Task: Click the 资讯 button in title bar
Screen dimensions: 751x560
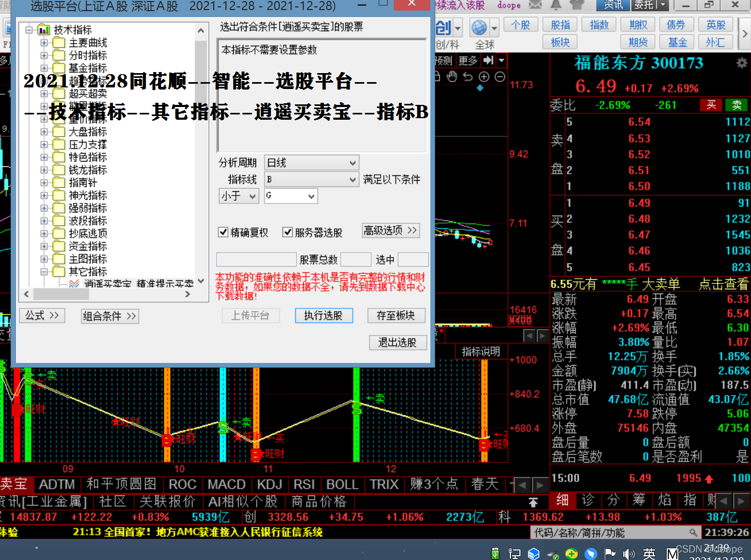Action: (613, 5)
